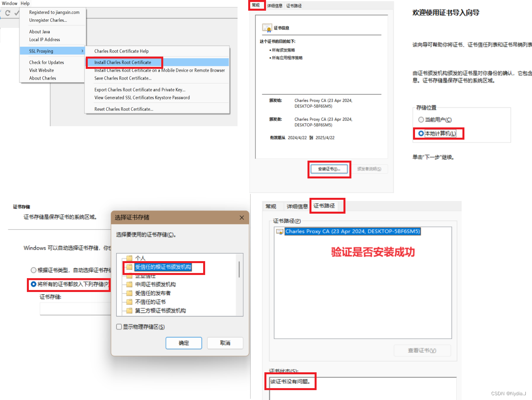The image size is (532, 400).
Task: Open the Help menu in Charles
Action: pyautogui.click(x=25, y=3)
